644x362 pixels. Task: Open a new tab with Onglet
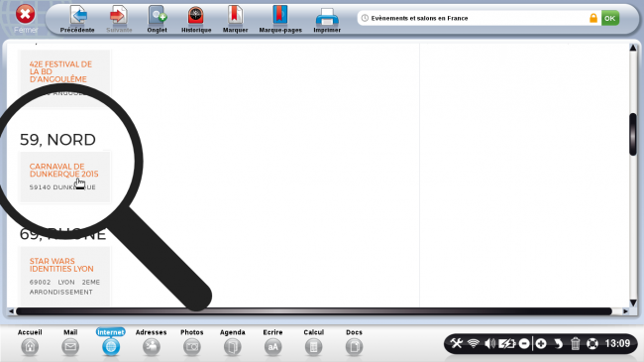[x=157, y=19]
